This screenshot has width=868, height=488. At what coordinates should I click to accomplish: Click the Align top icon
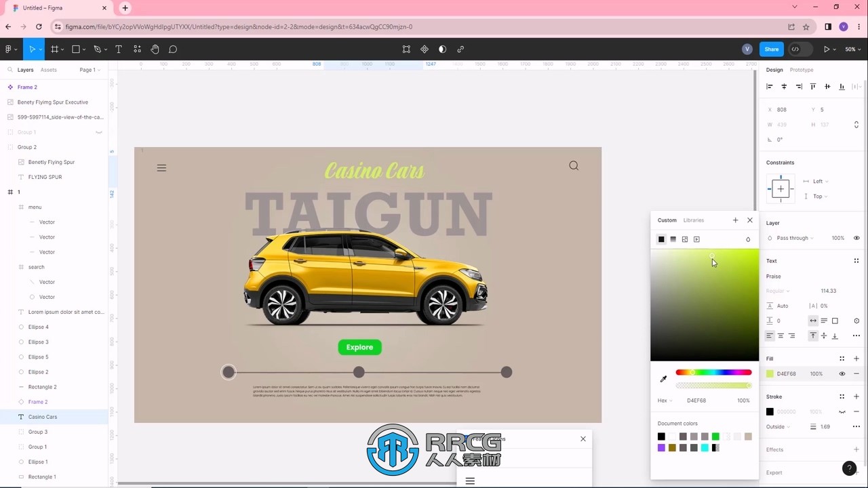click(813, 87)
